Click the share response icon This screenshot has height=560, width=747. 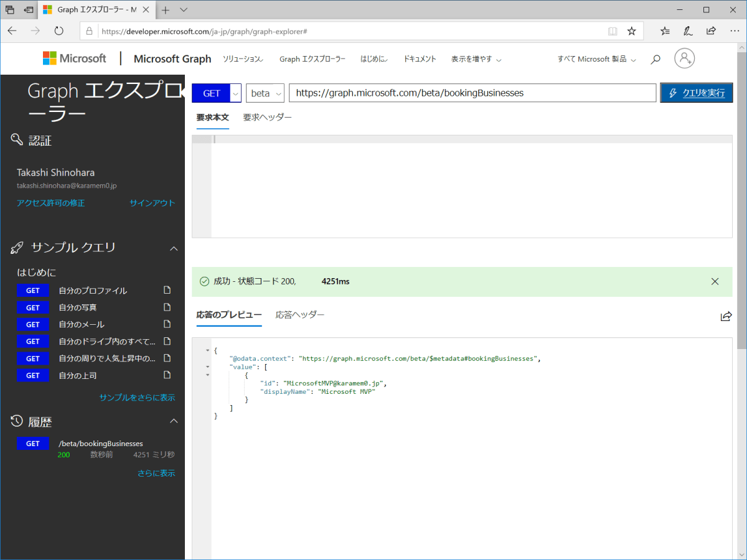point(726,317)
